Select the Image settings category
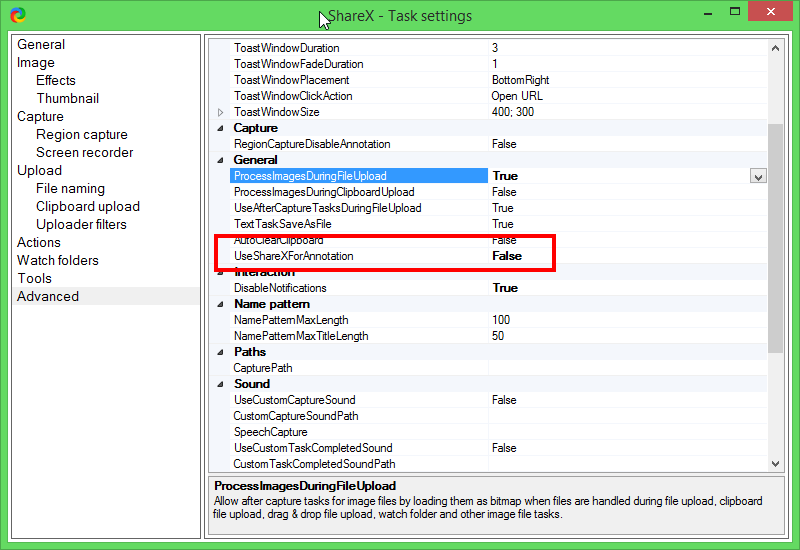 (x=36, y=63)
